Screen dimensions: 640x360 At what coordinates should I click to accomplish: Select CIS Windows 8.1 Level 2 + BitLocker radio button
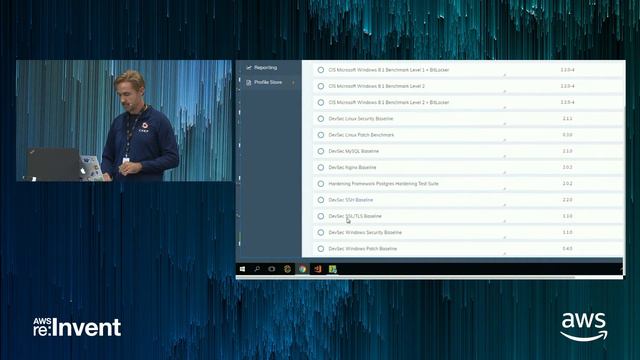[x=321, y=102]
